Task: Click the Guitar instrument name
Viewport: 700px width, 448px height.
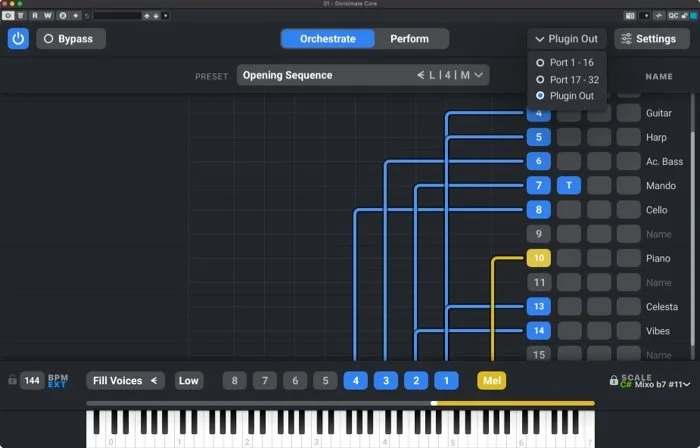Action: click(658, 113)
